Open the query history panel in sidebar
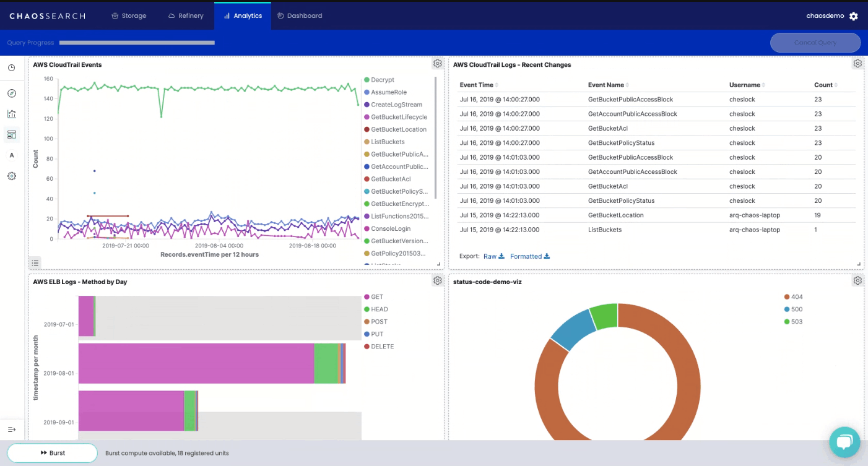 [x=12, y=68]
